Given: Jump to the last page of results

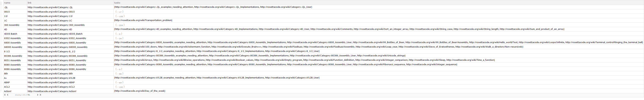Looking at the screenshot, I should coord(40,95).
